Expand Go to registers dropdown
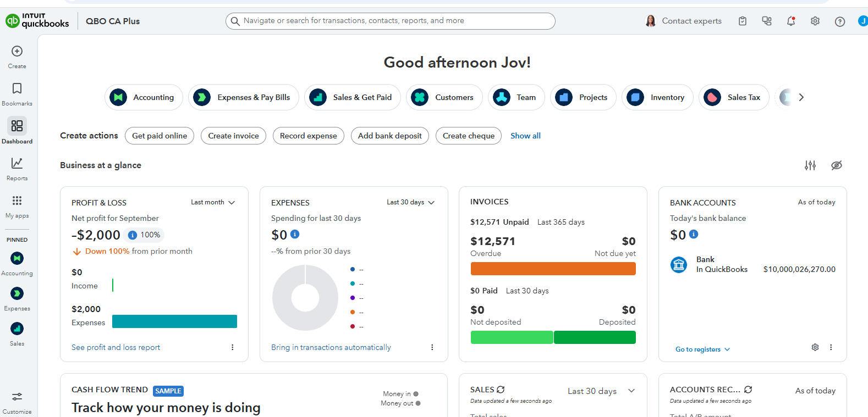Screen dimensions: 868x417 click(702, 349)
